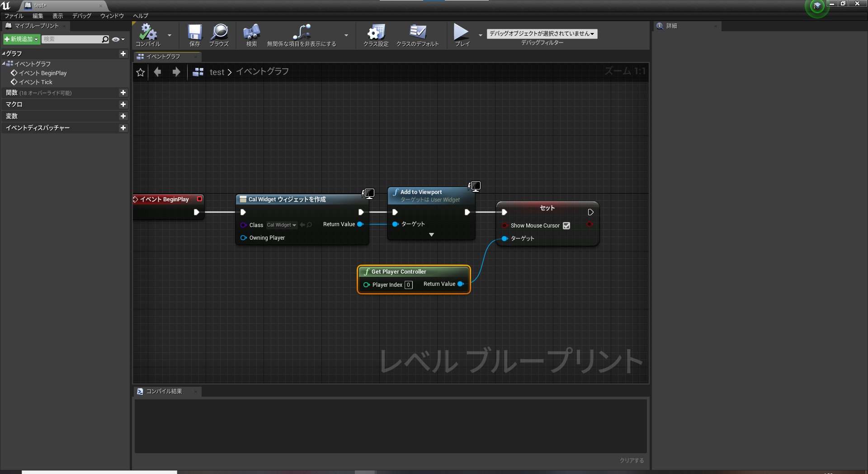Select the Get Player Controller node title

tap(398, 271)
